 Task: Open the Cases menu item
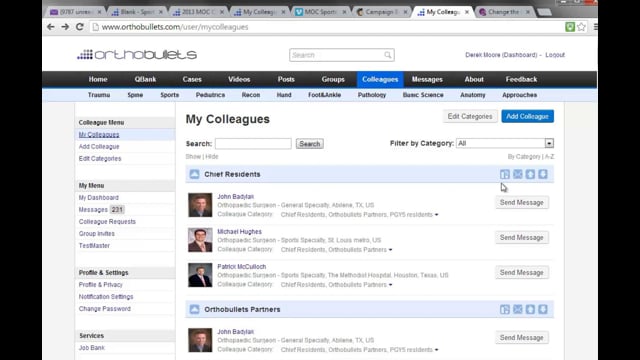pyautogui.click(x=192, y=79)
